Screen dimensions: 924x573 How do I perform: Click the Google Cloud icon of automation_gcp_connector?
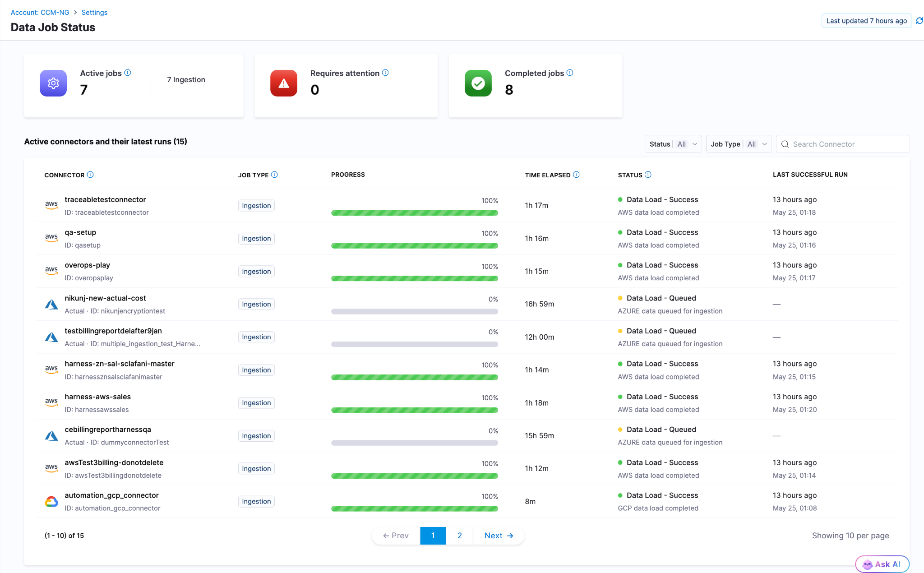point(51,501)
